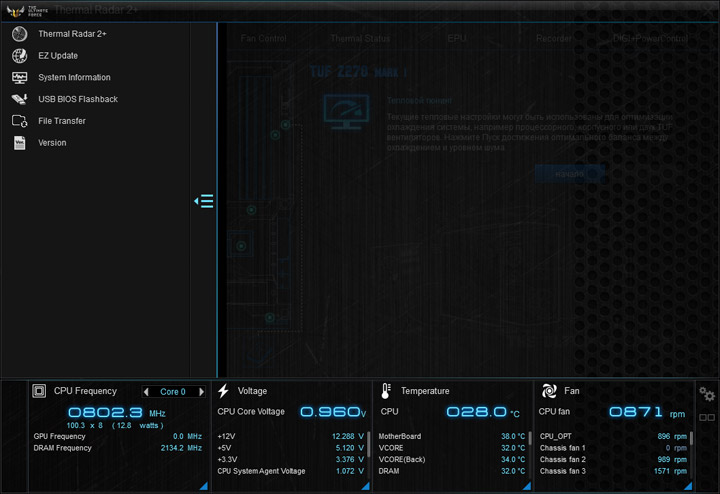
Task: Switch to the DIGI+ Power Control tab
Action: (x=650, y=39)
